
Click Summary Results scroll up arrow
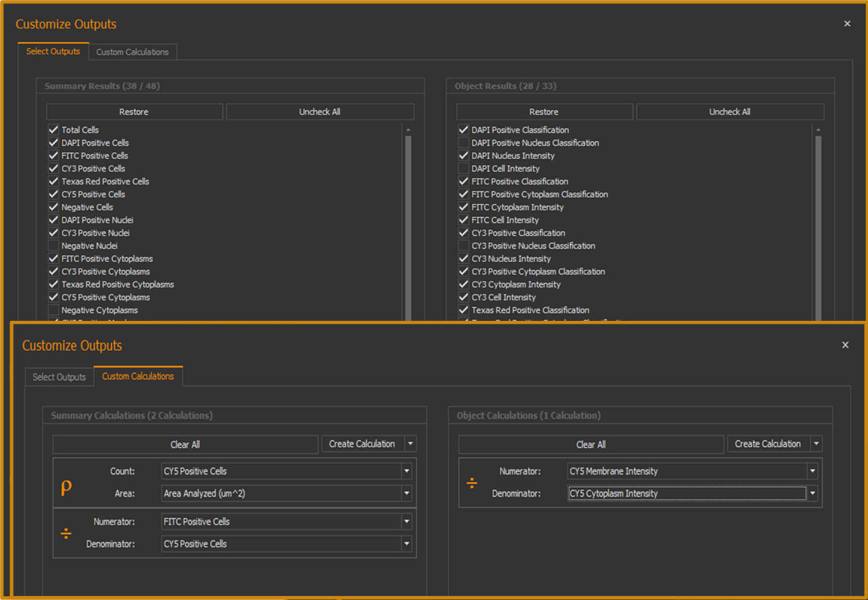(408, 130)
